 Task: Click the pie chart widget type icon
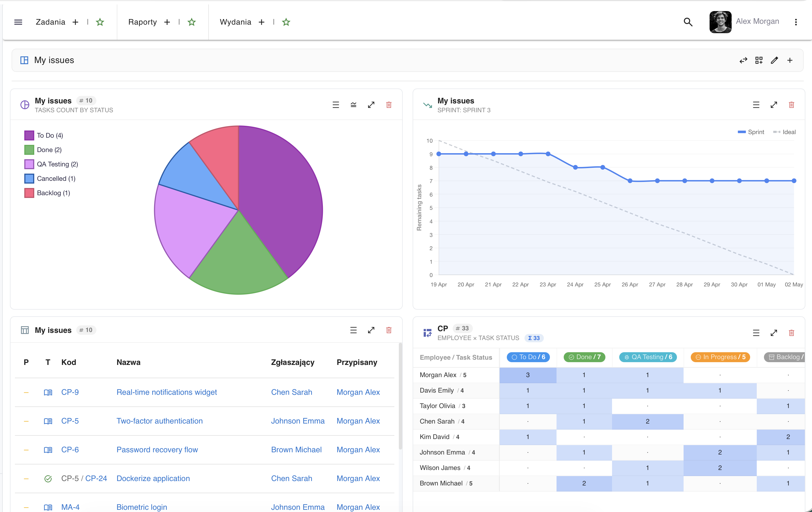click(25, 105)
